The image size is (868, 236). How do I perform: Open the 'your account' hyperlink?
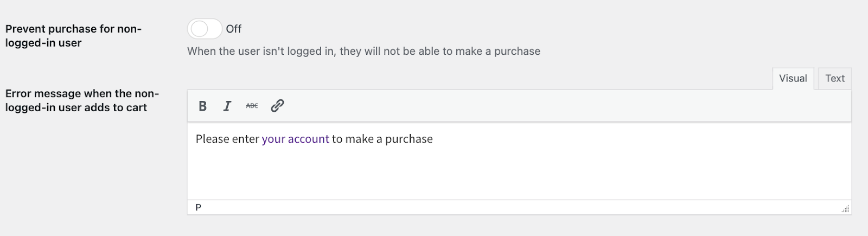(x=295, y=139)
